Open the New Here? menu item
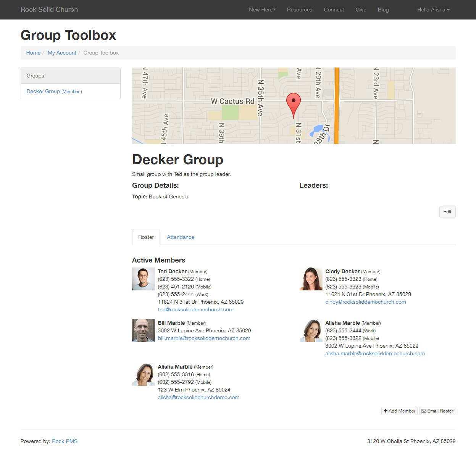Image resolution: width=476 pixels, height=464 pixels. [262, 10]
